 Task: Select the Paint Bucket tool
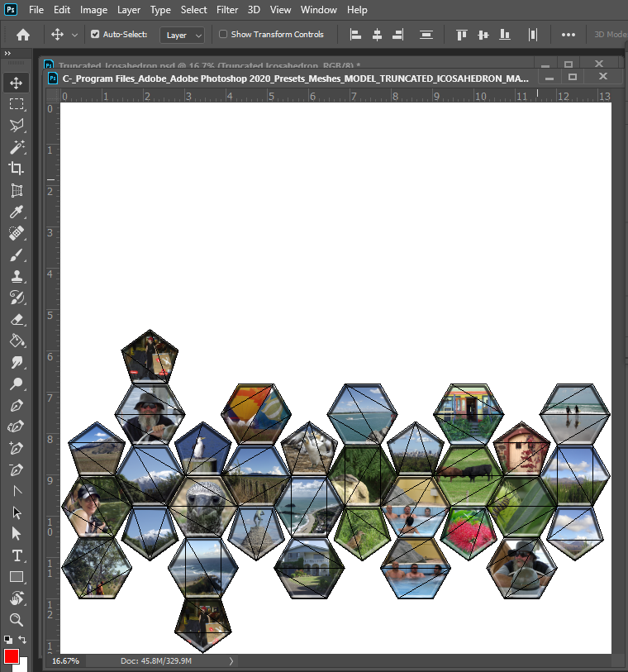[x=17, y=341]
